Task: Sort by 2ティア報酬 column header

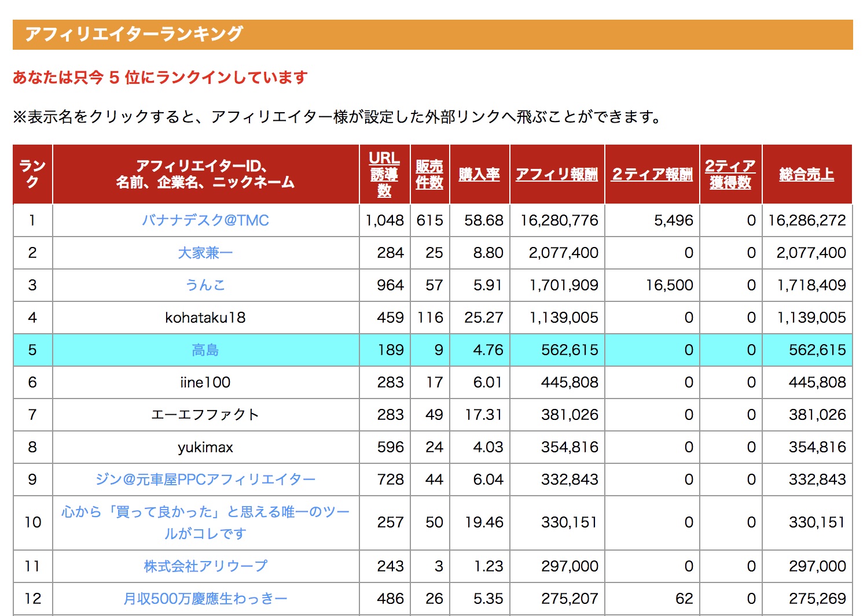Action: [x=652, y=174]
